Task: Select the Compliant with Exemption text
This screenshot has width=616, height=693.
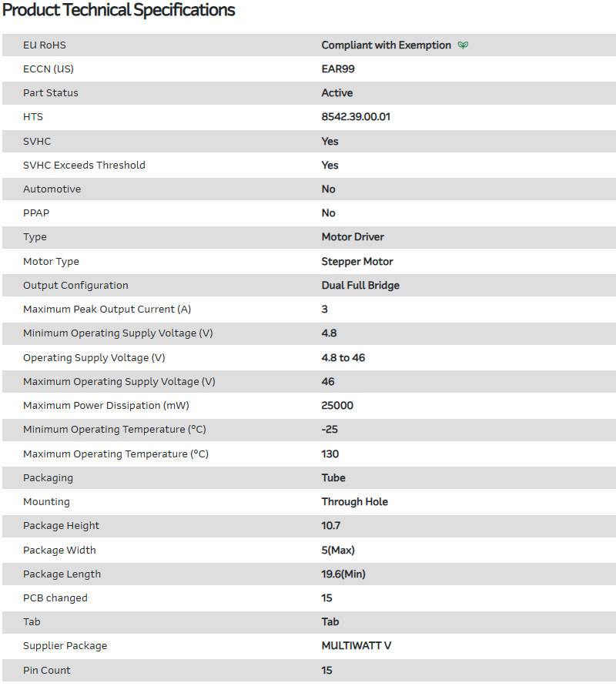Action: point(386,45)
